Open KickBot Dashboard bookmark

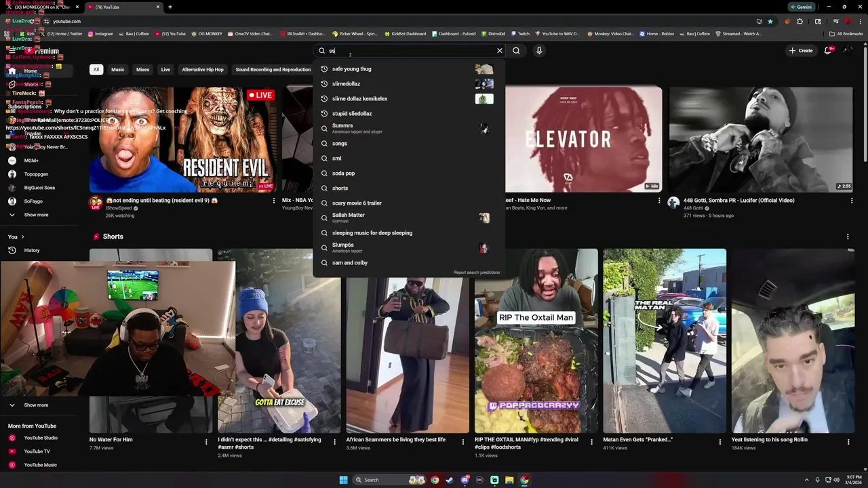(405, 33)
